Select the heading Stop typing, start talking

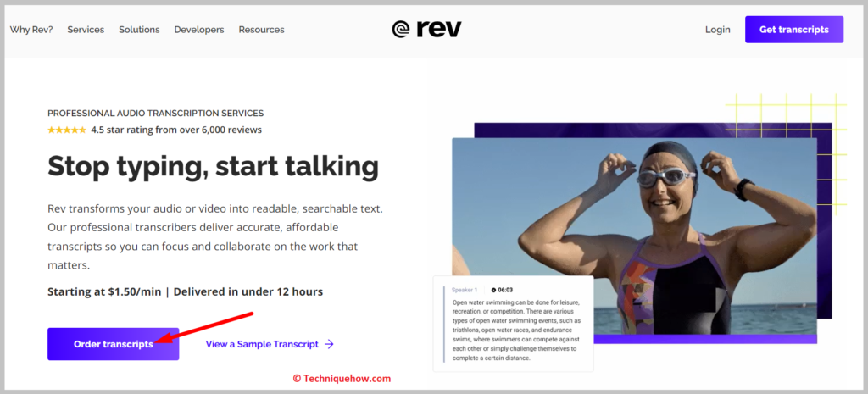(213, 166)
